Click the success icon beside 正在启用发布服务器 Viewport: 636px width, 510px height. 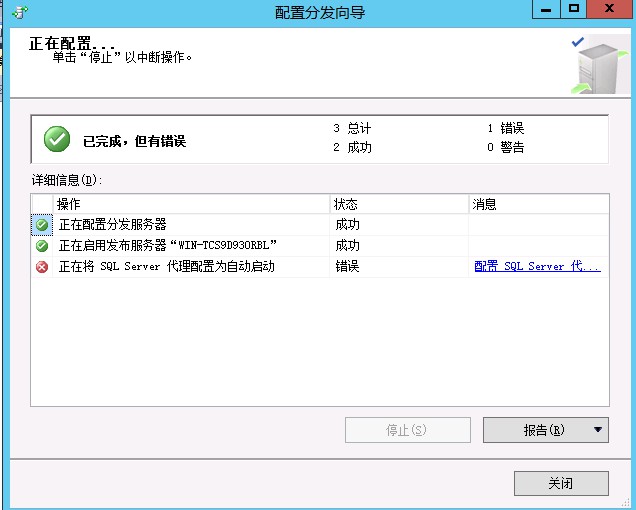[42, 246]
